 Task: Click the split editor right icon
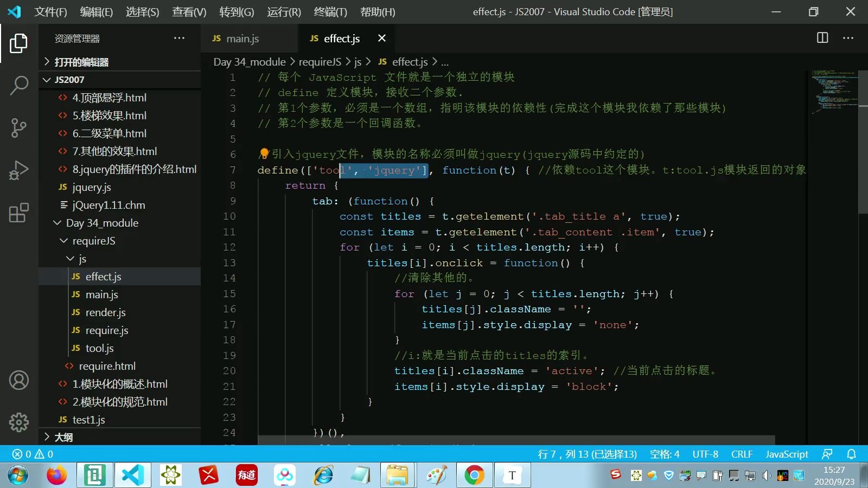(x=822, y=38)
